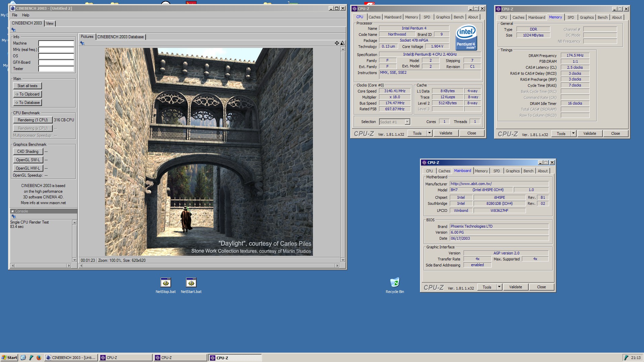Viewport: 644px width, 362px height.
Task: Click the render view horizontal scrollbar right arrow
Action: (337, 265)
